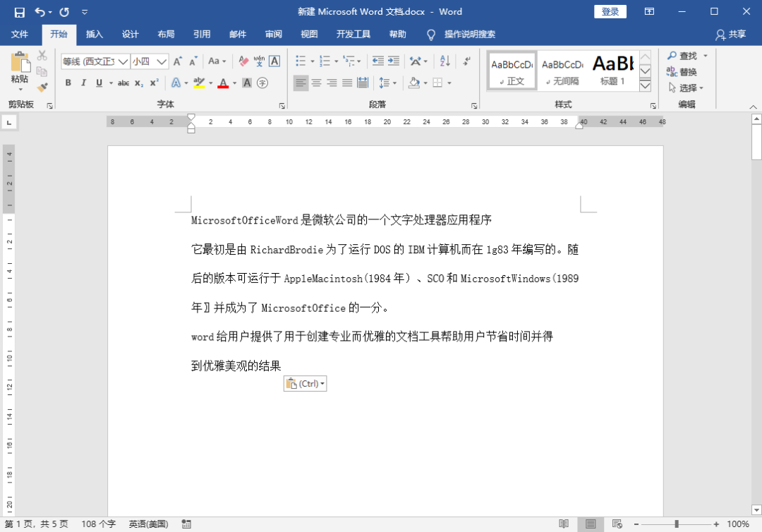The image size is (762, 532).
Task: Increase font size with the grow font icon
Action: (177, 61)
